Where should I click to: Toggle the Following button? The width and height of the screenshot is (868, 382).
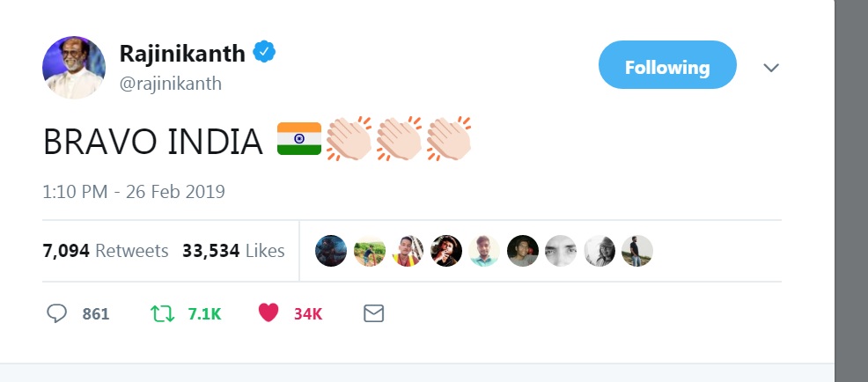666,65
